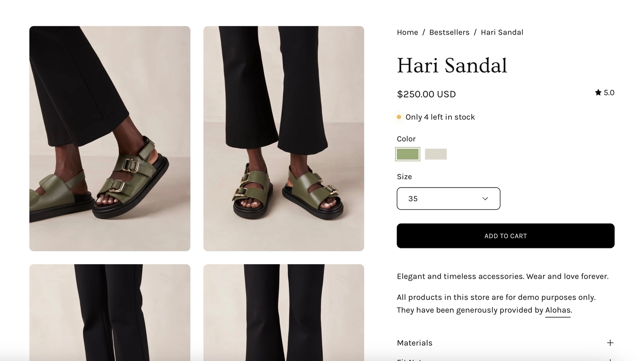644x361 pixels.
Task: Open the front-view sandals product image
Action: [x=283, y=138]
